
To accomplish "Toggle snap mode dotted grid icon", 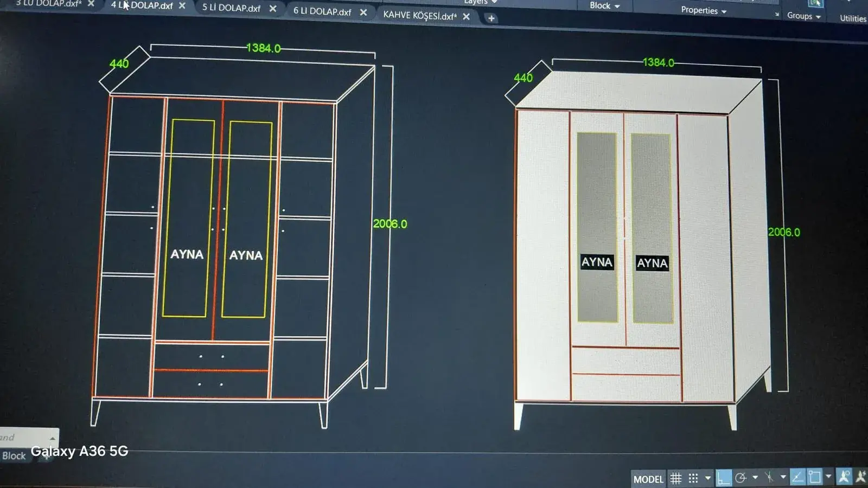I will click(x=693, y=478).
